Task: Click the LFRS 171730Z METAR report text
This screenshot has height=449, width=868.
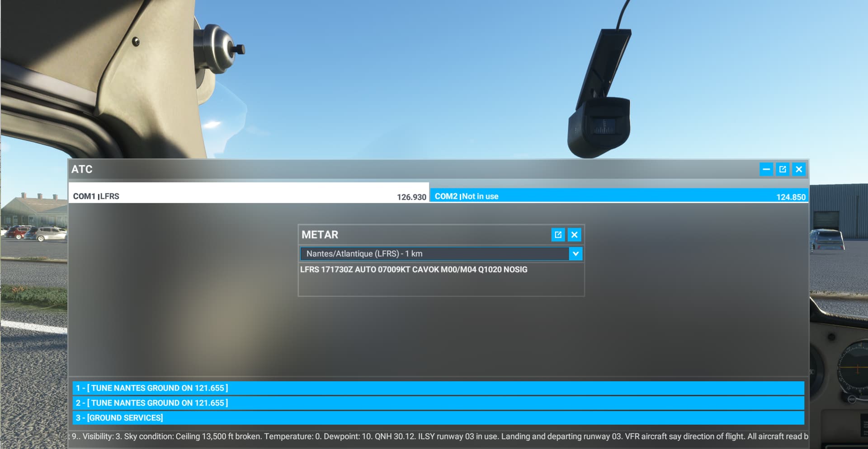Action: point(414,270)
